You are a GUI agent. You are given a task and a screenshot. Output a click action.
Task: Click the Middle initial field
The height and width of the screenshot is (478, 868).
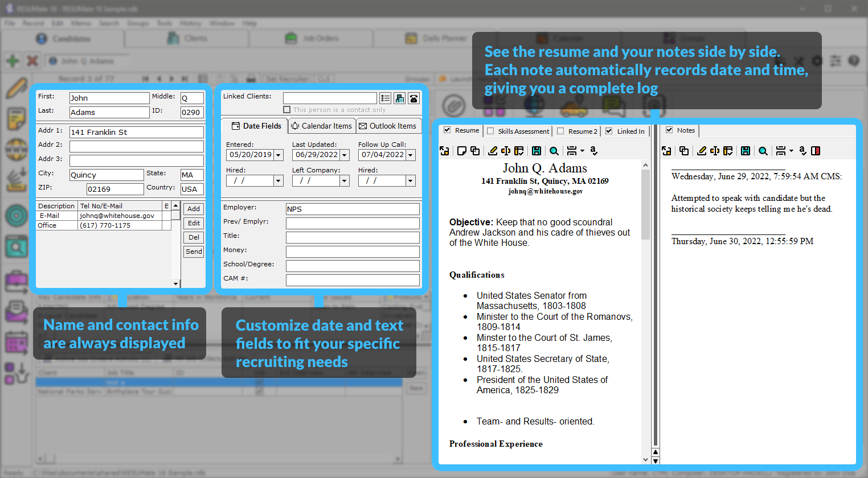coord(192,98)
